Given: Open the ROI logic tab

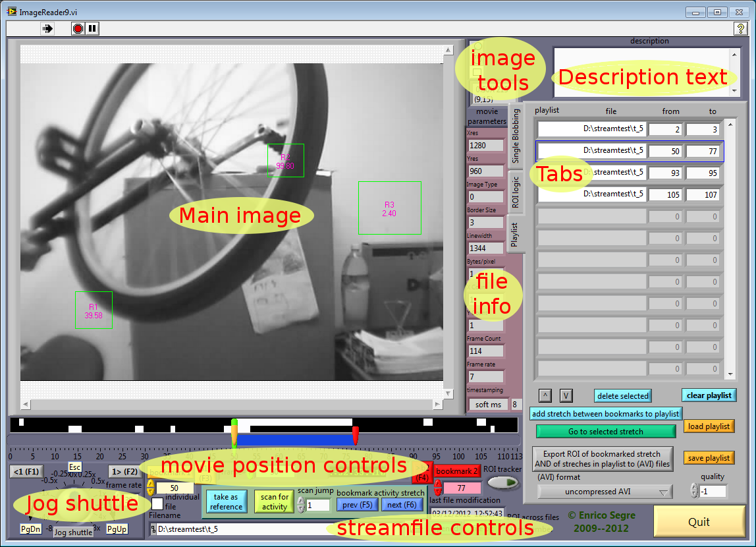Looking at the screenshot, I should coord(516,192).
